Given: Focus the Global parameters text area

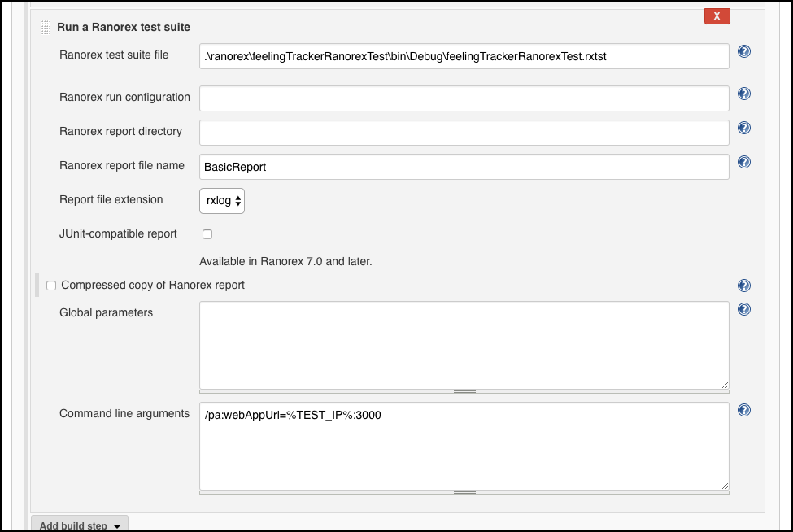Looking at the screenshot, I should [x=464, y=346].
